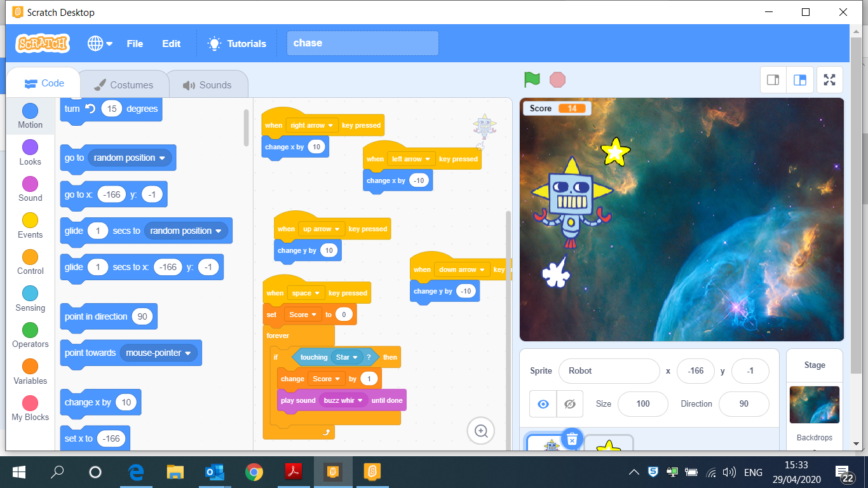Click the taskbar search magnifier
Image resolution: width=868 pixels, height=488 pixels.
pyautogui.click(x=57, y=472)
